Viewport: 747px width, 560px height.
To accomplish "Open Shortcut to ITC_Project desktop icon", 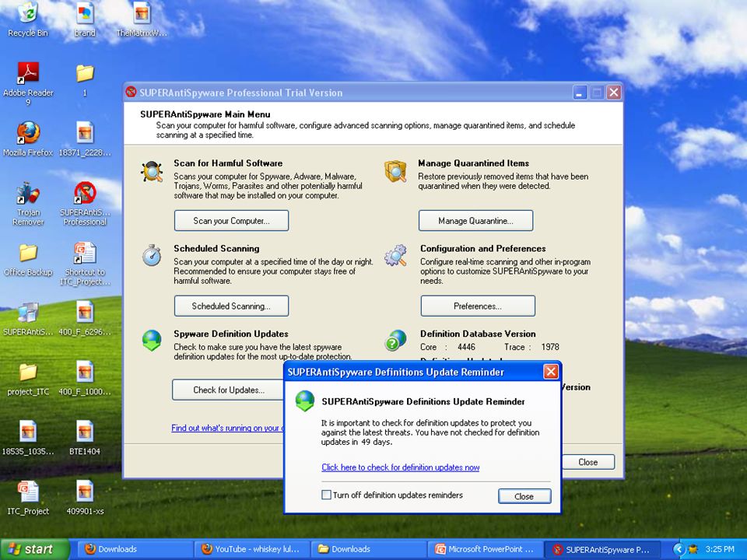I will (x=85, y=252).
